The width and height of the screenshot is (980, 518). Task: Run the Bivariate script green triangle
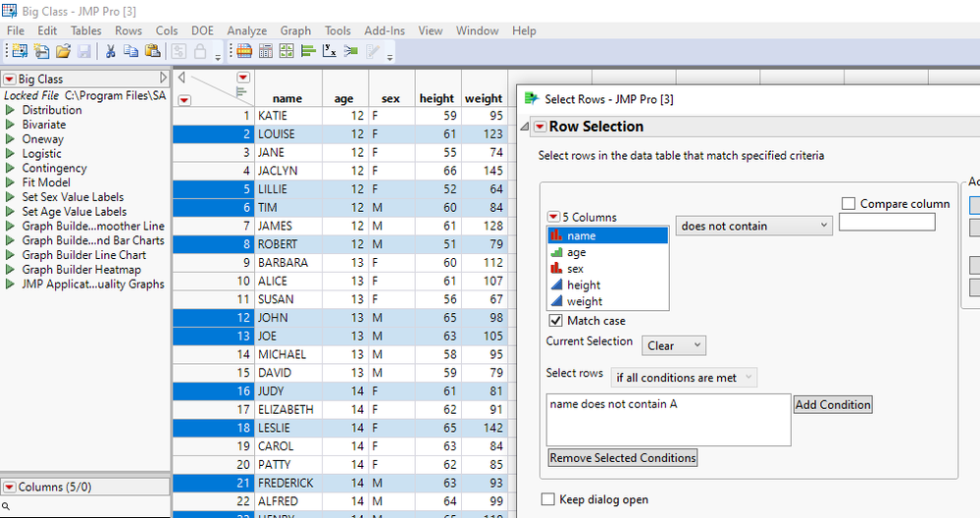point(10,125)
